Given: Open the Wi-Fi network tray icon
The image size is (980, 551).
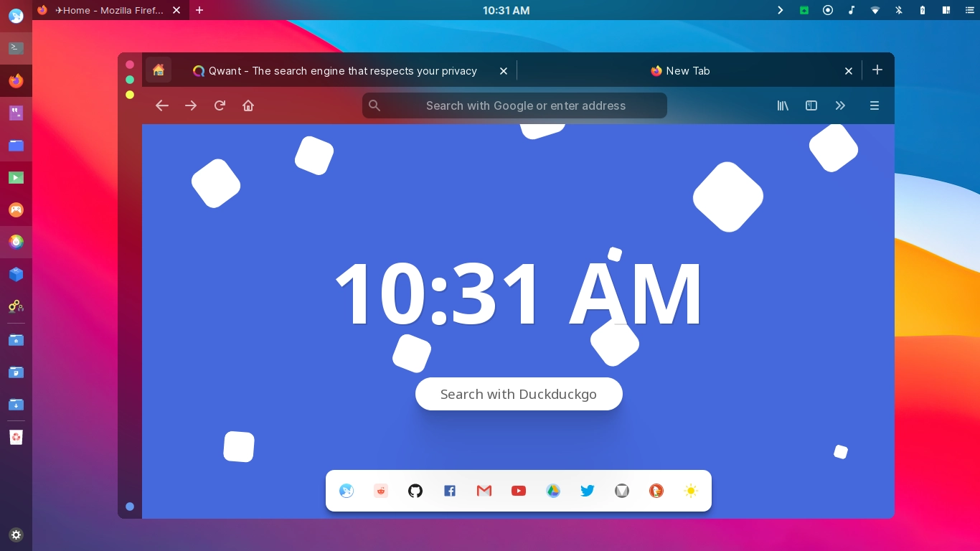Looking at the screenshot, I should pos(875,10).
